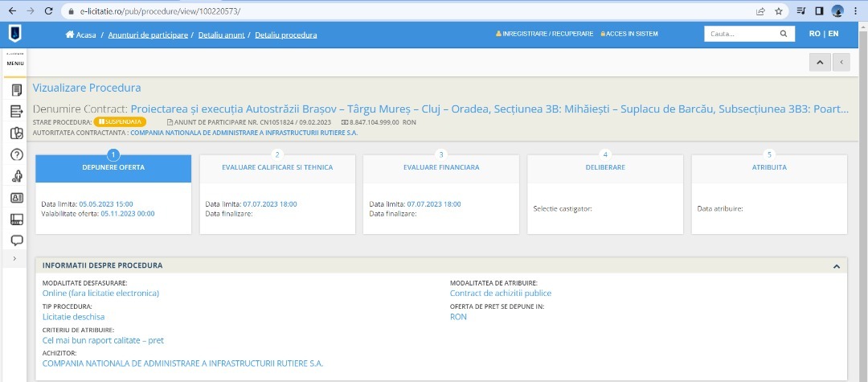Click offer validity 05.11.2023 00:00

click(x=127, y=213)
